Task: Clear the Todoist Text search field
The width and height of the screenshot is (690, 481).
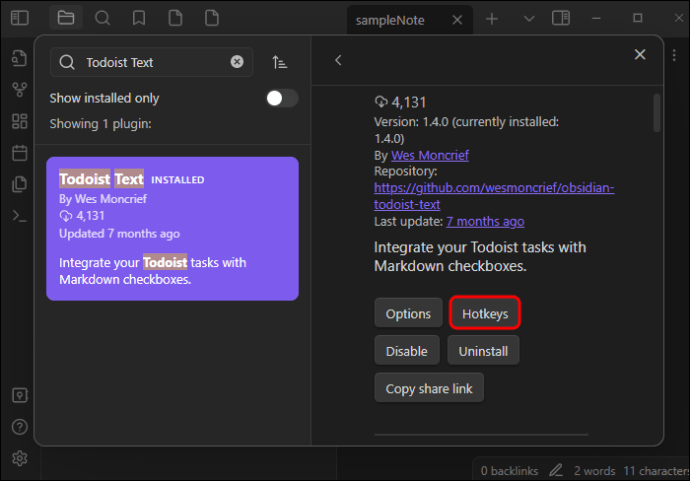Action: point(237,62)
